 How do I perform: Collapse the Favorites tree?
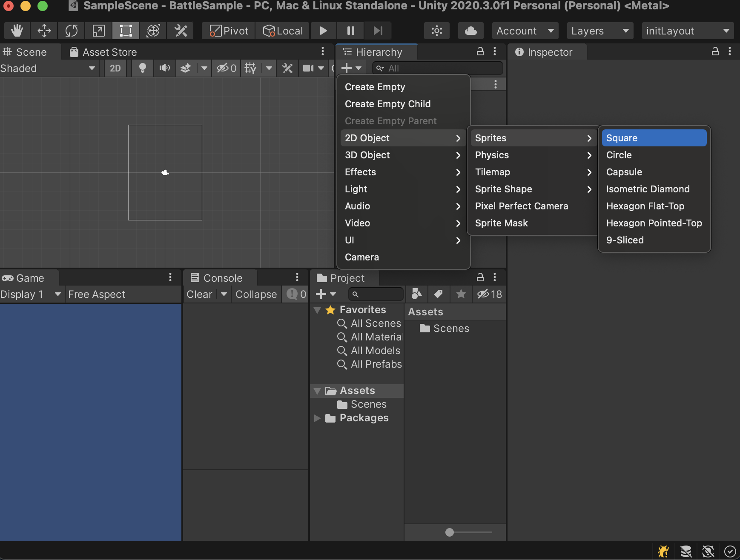(317, 310)
